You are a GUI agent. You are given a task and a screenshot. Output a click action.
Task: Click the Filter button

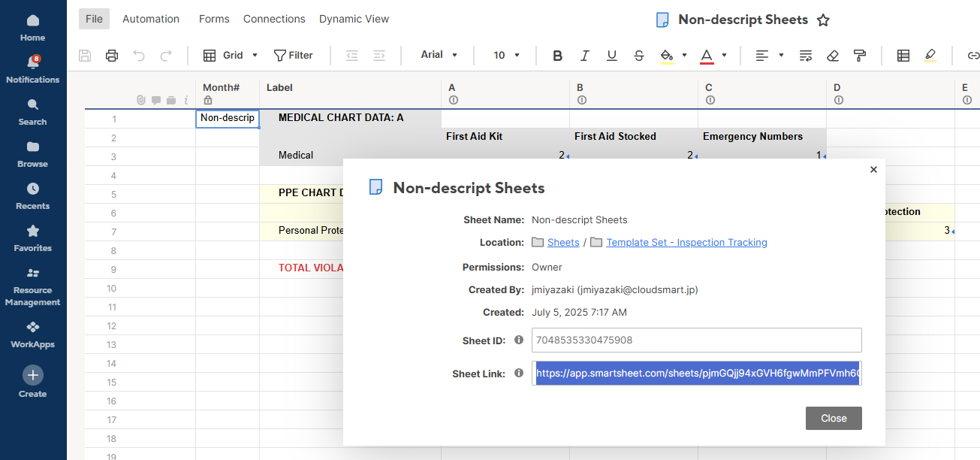click(x=293, y=55)
